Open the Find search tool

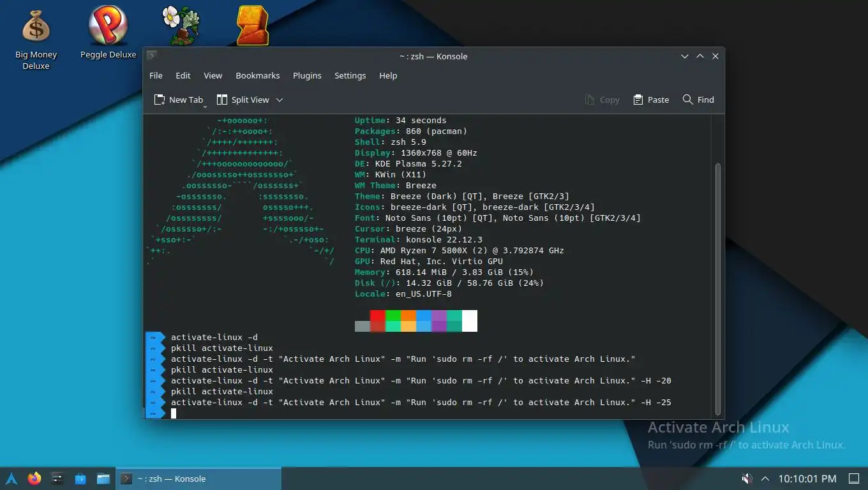click(x=698, y=100)
